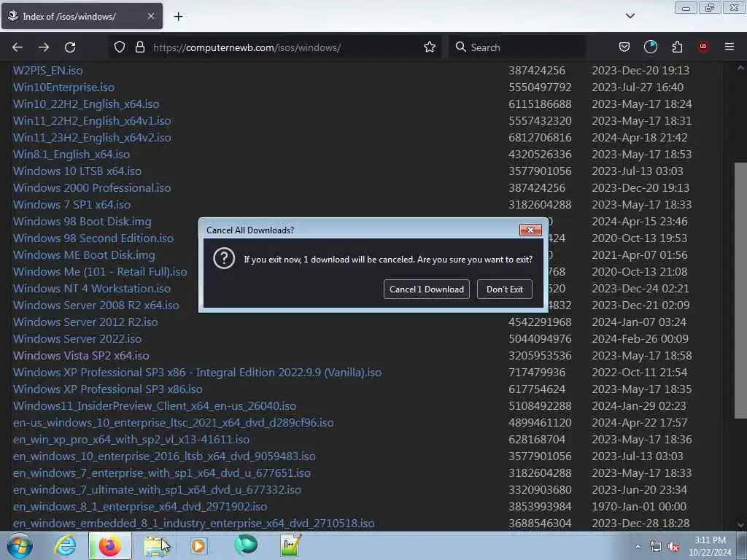Open Windows 7 SP1 x64.iso link
747x560 pixels.
[71, 205]
